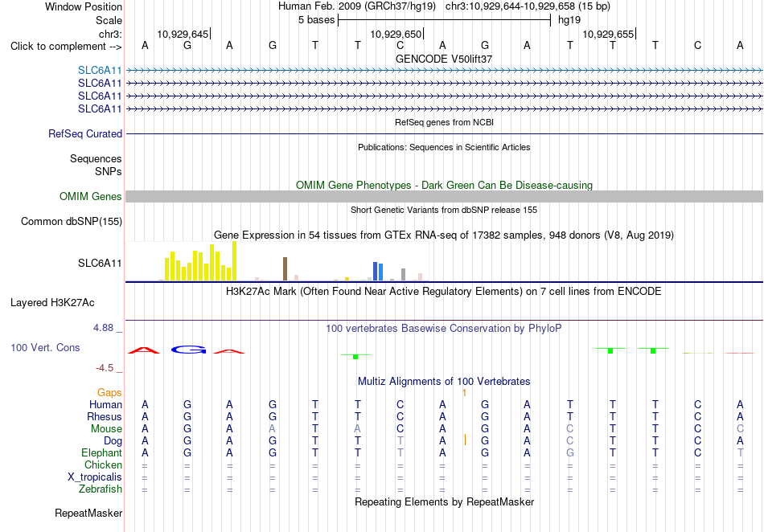Select the 'Human' alignment row label

[105, 405]
